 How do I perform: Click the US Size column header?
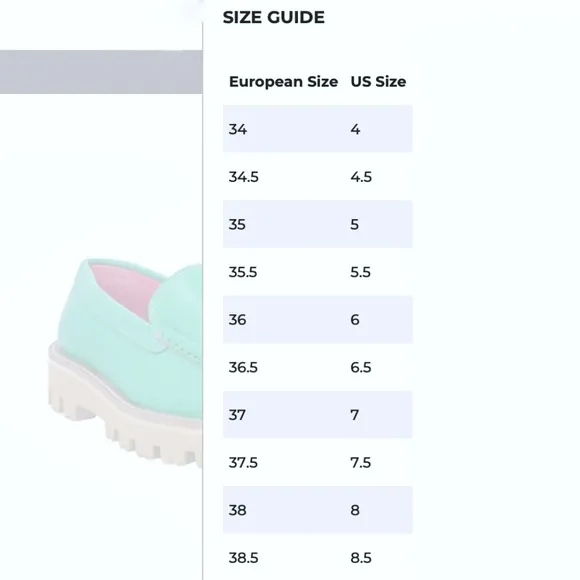(378, 82)
